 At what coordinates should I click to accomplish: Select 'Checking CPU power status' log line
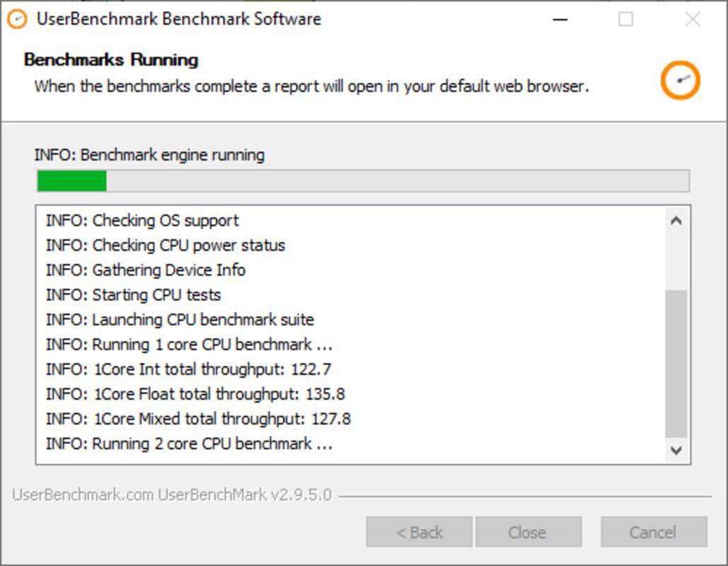point(166,246)
